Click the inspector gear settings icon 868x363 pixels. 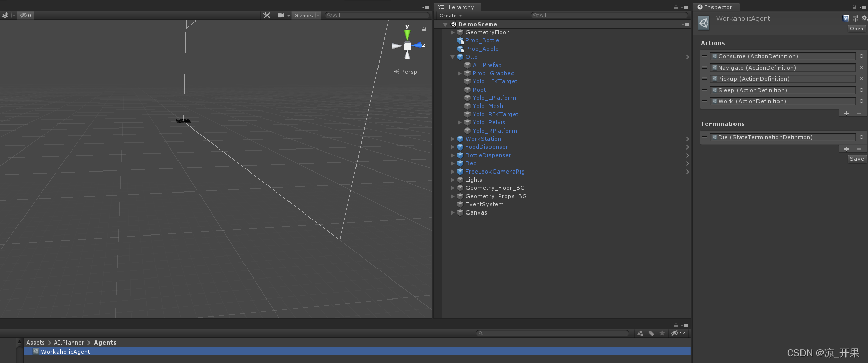[x=864, y=18]
